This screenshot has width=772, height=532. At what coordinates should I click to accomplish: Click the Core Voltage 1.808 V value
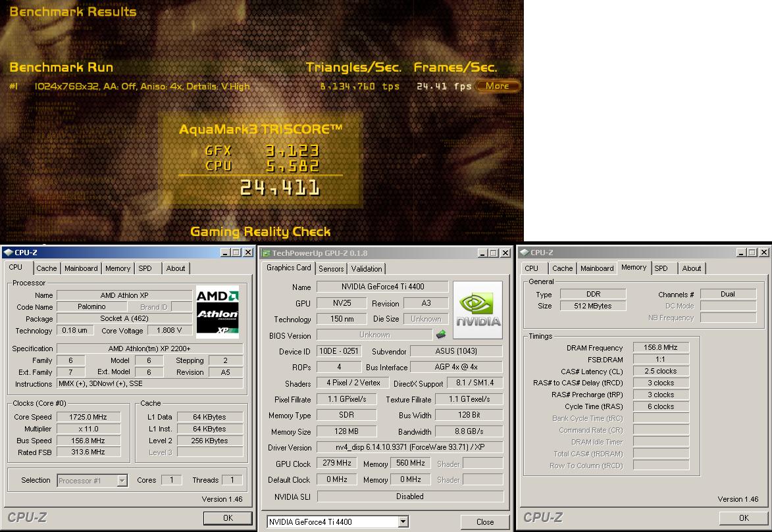pos(169,330)
